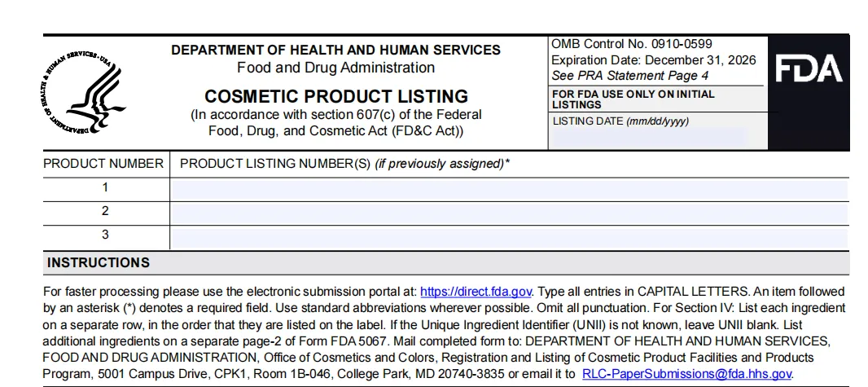
Task: Click the PRODUCT NUMBER column header
Action: 103,164
